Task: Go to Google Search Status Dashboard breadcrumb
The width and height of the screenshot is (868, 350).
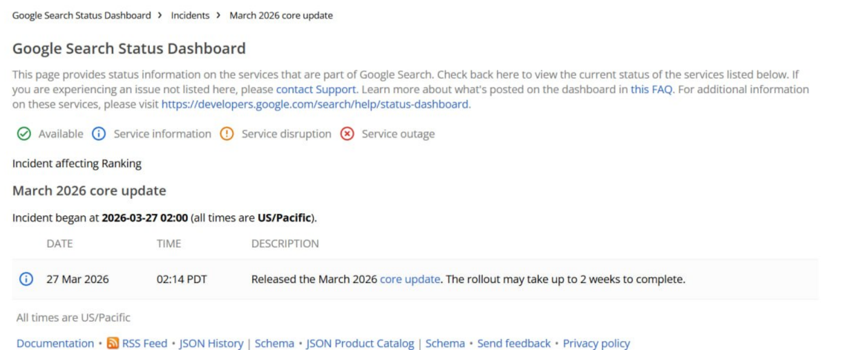Action: [82, 16]
